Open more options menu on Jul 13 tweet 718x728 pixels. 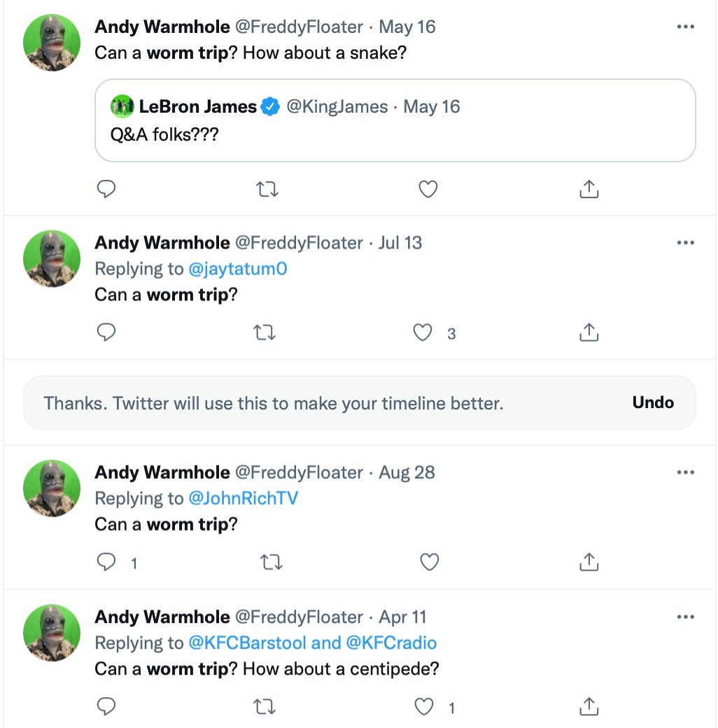pyautogui.click(x=685, y=242)
